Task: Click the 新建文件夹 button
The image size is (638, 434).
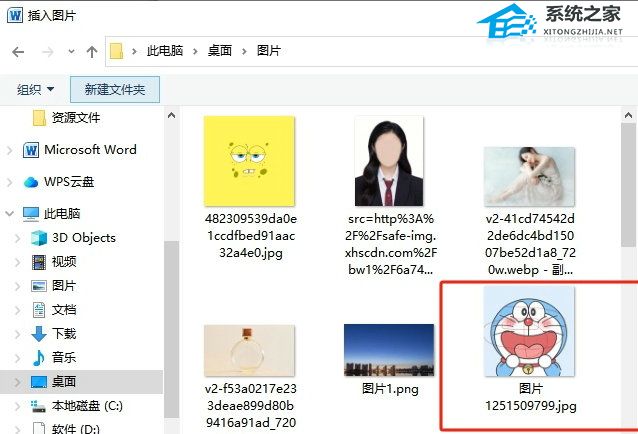Action: click(115, 89)
